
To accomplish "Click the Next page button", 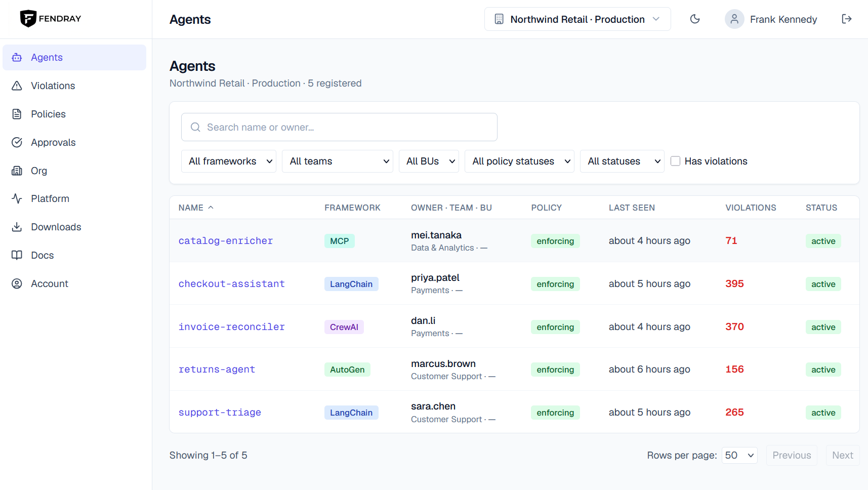I will [x=843, y=456].
